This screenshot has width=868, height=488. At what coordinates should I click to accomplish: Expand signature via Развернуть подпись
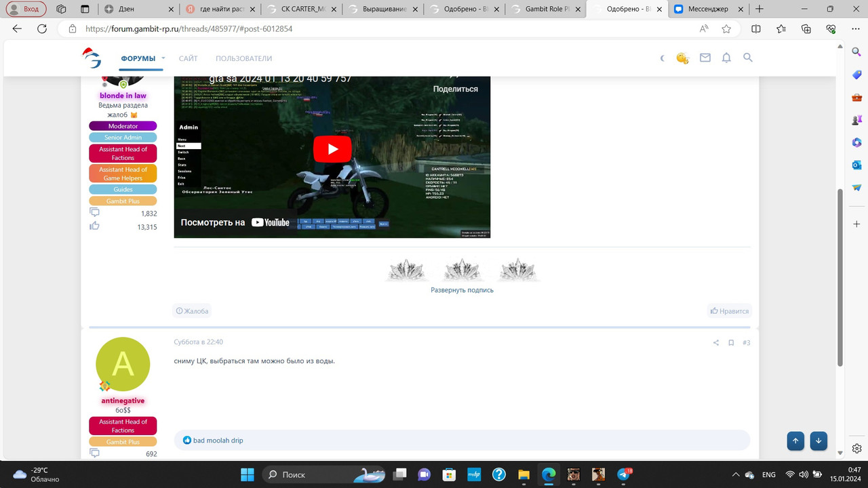click(462, 290)
